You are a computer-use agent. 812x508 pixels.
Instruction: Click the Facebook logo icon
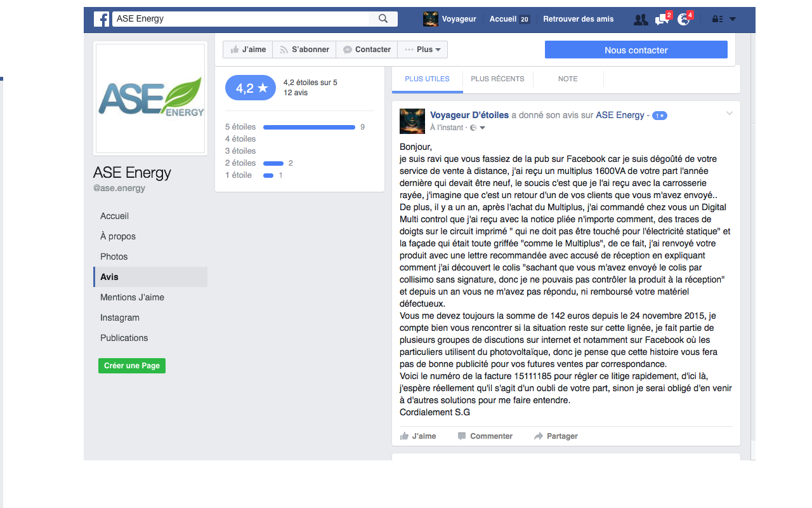coord(101,19)
